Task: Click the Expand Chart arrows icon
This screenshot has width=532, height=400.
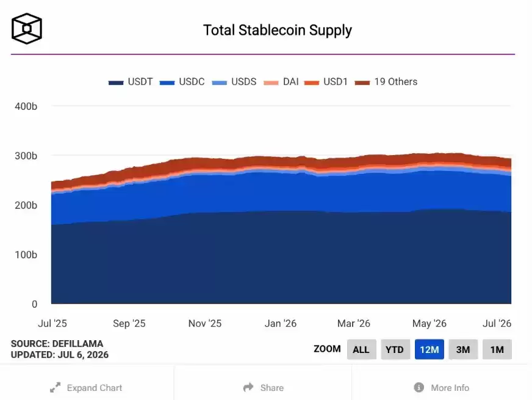Action: [55, 387]
